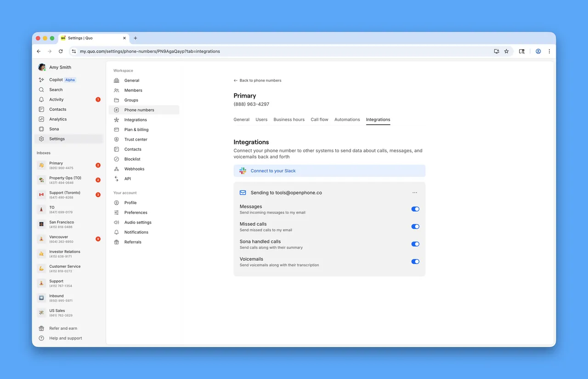Image resolution: width=588 pixels, height=379 pixels.
Task: Open Property Ops (TO) inbox
Action: tap(69, 180)
